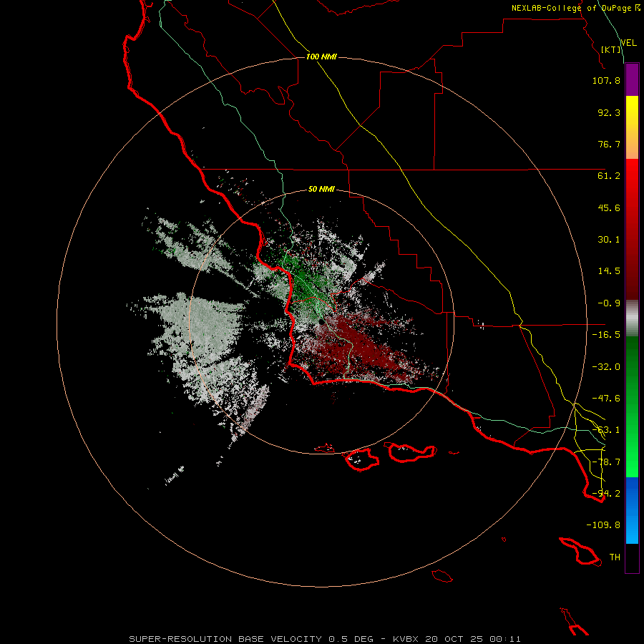Click the 30.1 velocity scale value
Image resolution: width=644 pixels, height=644 pixels.
pos(609,240)
